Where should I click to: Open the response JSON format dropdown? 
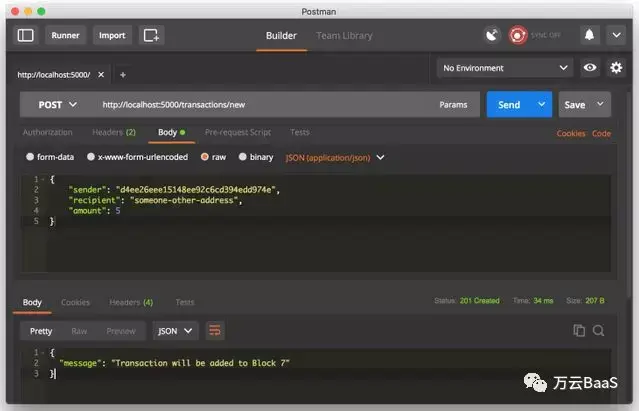pos(175,331)
